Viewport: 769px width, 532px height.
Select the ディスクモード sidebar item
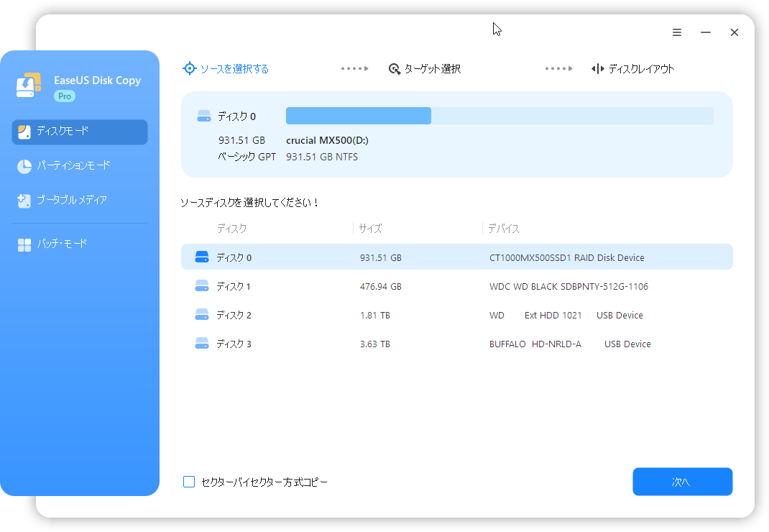[80, 132]
